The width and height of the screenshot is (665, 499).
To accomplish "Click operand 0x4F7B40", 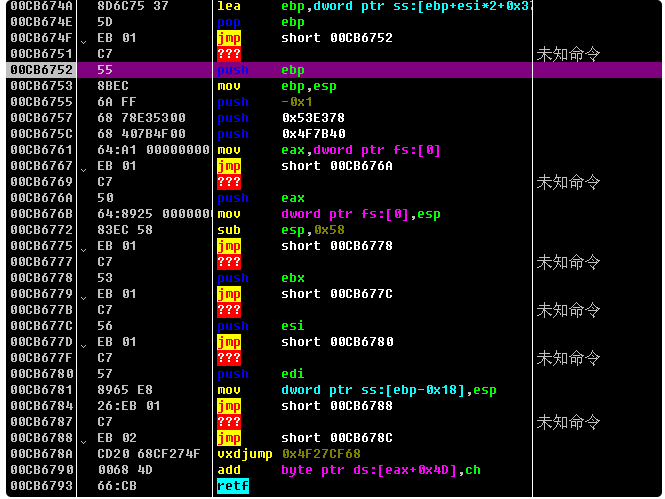I will click(x=313, y=134).
